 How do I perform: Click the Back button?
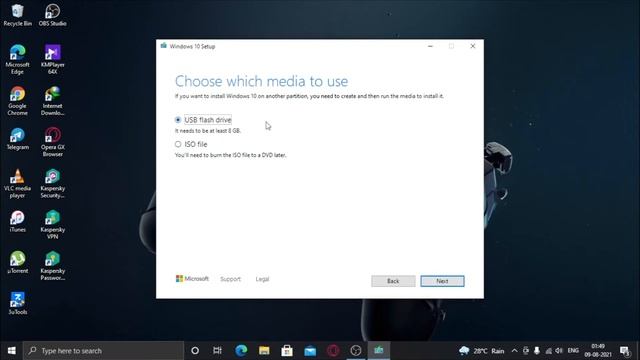coord(393,281)
